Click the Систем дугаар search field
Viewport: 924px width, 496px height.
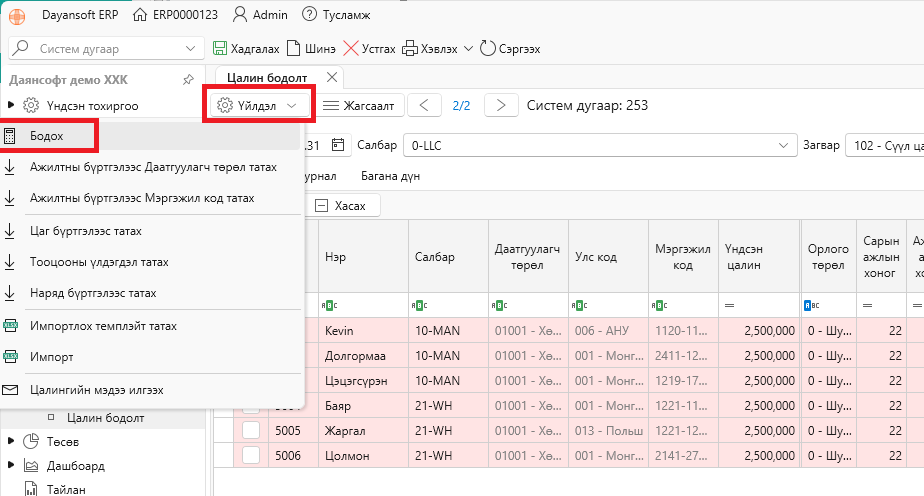coord(106,48)
